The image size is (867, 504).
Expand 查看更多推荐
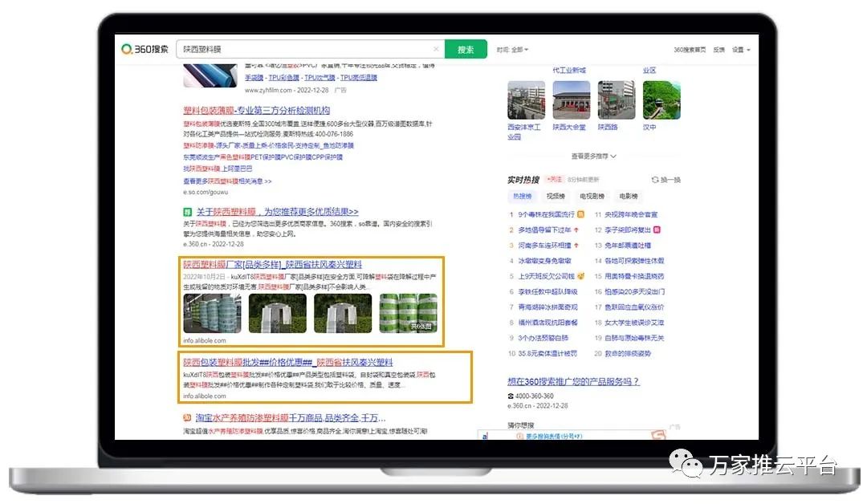pos(593,156)
